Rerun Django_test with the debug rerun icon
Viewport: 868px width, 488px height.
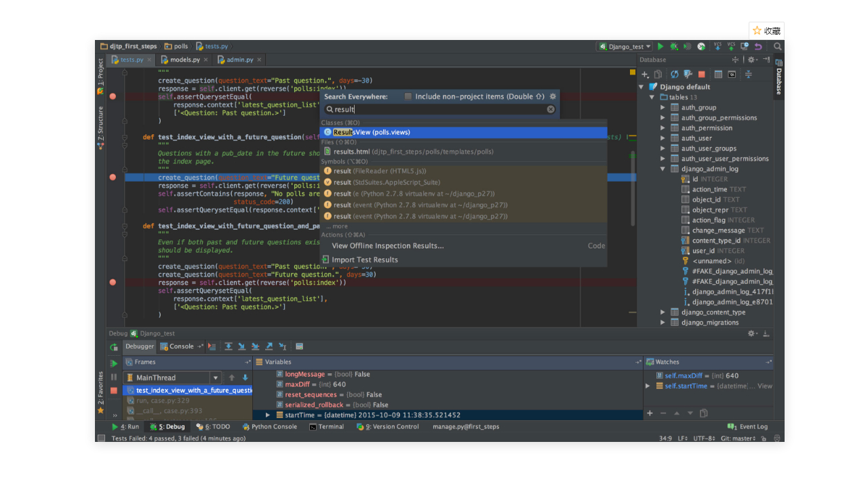(114, 347)
